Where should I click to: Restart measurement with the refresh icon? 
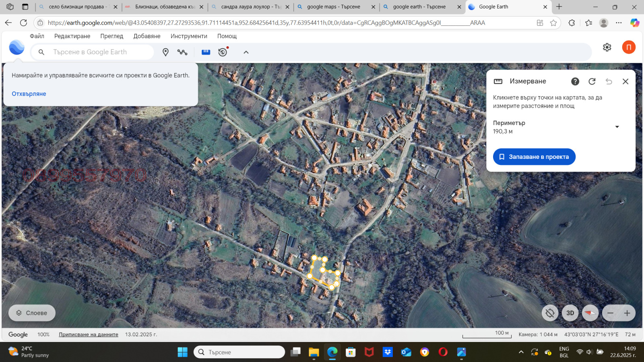[x=592, y=81]
